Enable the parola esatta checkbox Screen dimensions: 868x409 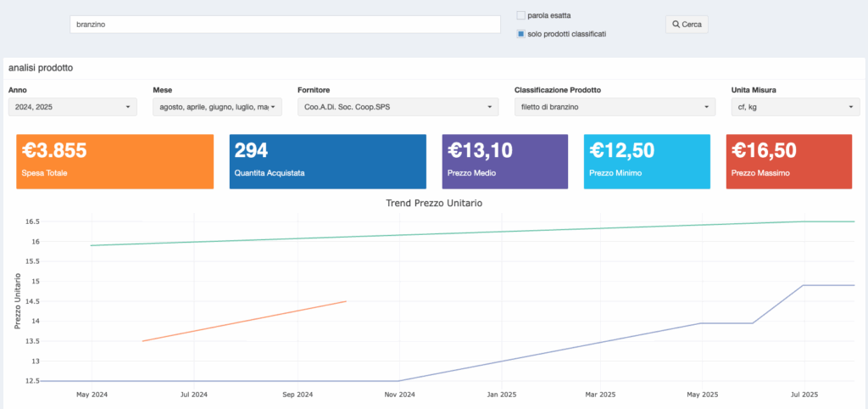click(x=521, y=15)
